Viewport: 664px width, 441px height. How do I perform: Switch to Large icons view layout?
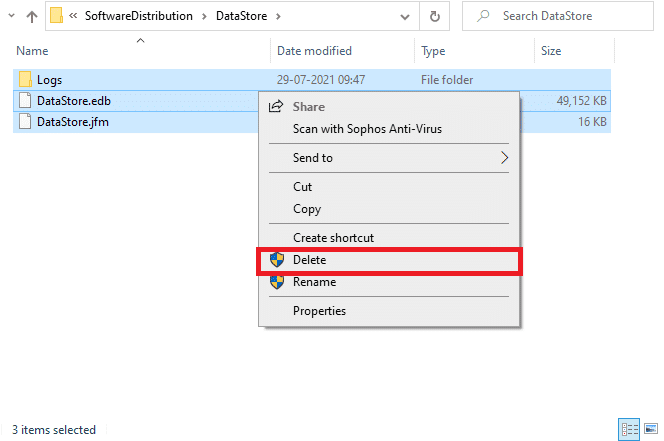(651, 429)
